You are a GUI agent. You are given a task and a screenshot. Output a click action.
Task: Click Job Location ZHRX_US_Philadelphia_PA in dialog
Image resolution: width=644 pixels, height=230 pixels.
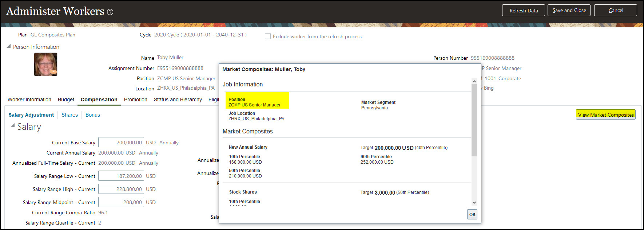(x=256, y=119)
